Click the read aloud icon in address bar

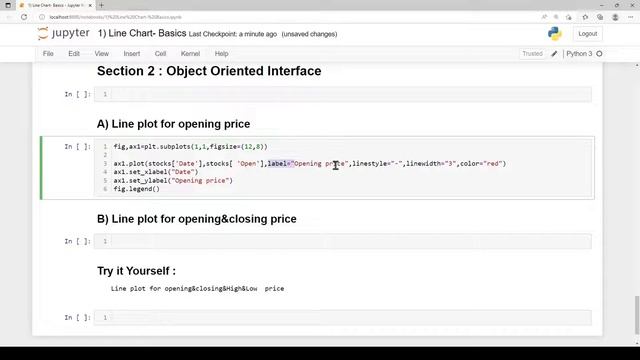(x=544, y=17)
